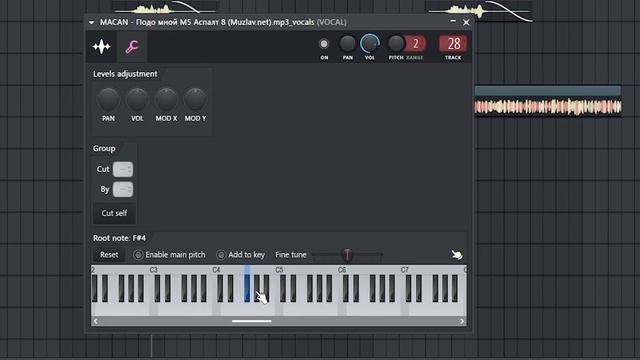Click the vocal audio clip in playlist
The image size is (640, 360).
548,101
